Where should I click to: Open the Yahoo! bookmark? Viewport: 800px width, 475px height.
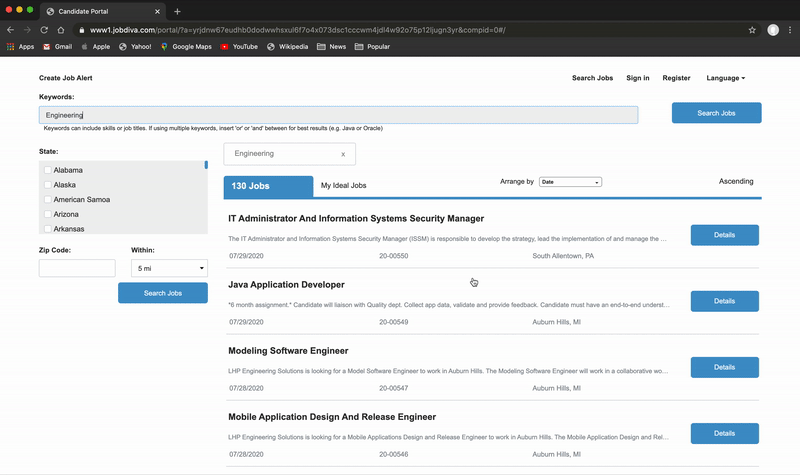pos(135,46)
